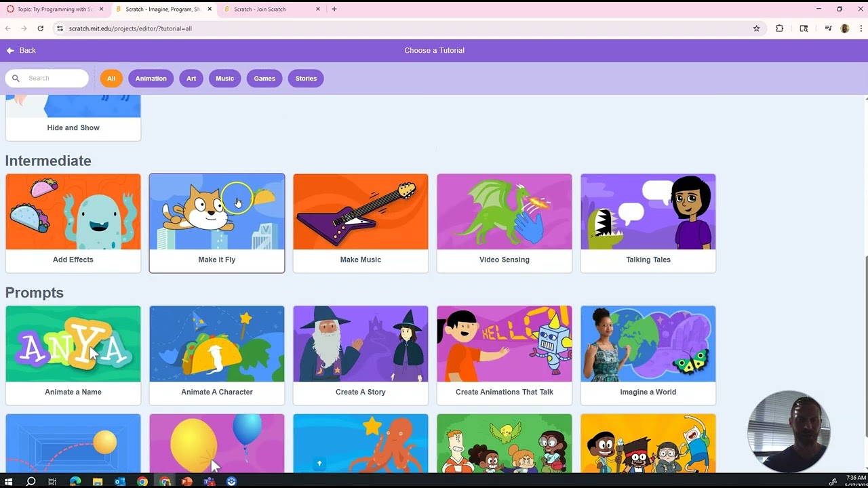
Task: Click the Prompts section heading
Action: [35, 293]
